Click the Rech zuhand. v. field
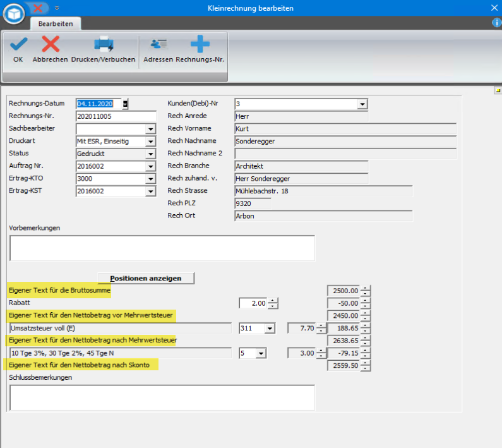502x448 pixels. click(301, 179)
